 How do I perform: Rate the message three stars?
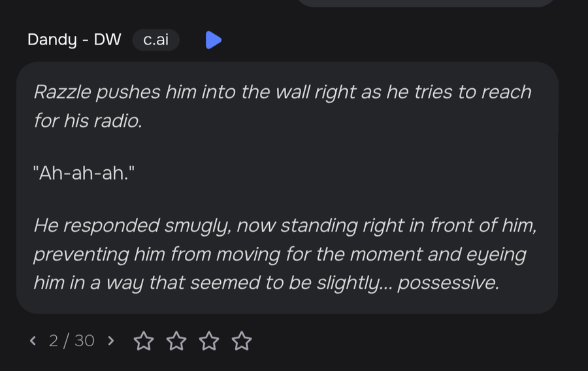209,341
